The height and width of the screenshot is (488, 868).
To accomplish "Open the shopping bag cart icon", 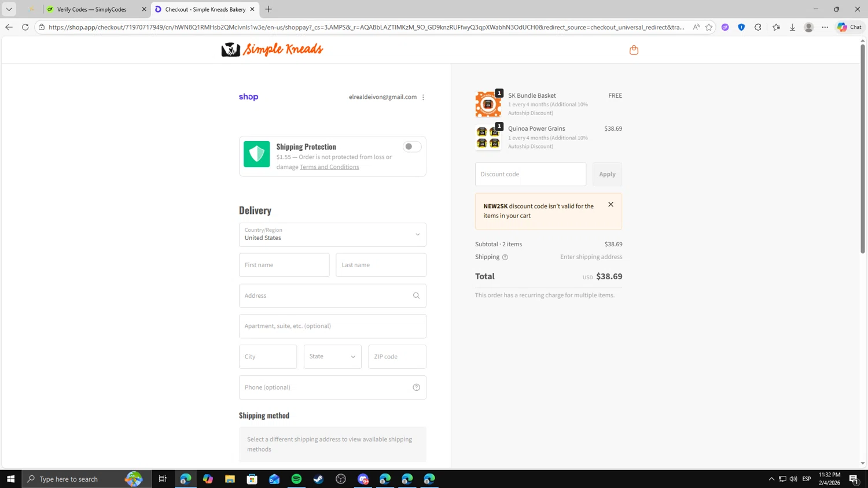I will point(634,50).
